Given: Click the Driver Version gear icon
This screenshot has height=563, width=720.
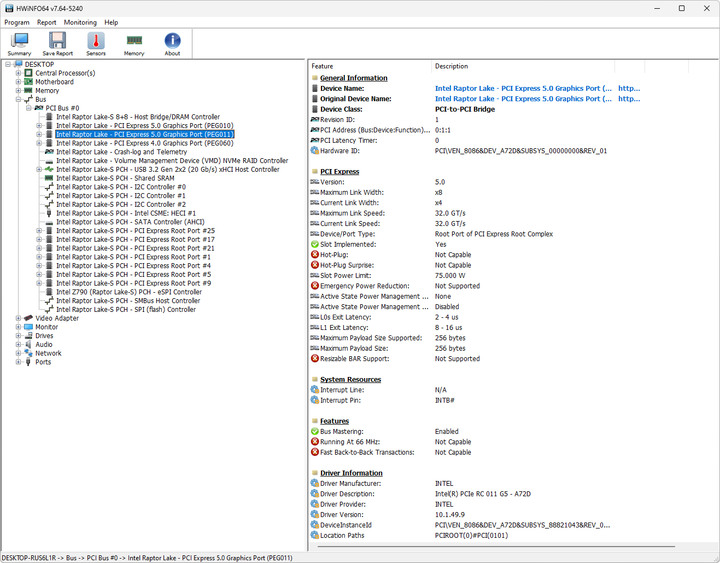Looking at the screenshot, I should click(315, 514).
